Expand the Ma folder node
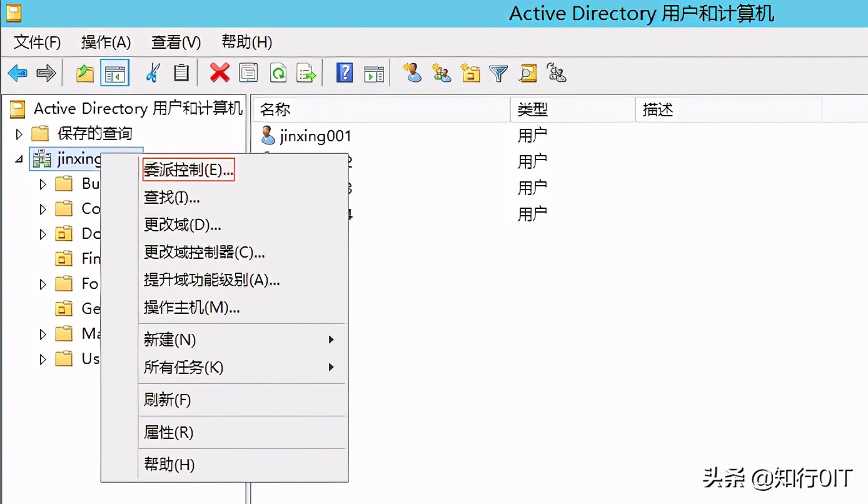Image resolution: width=868 pixels, height=504 pixels. click(x=43, y=334)
